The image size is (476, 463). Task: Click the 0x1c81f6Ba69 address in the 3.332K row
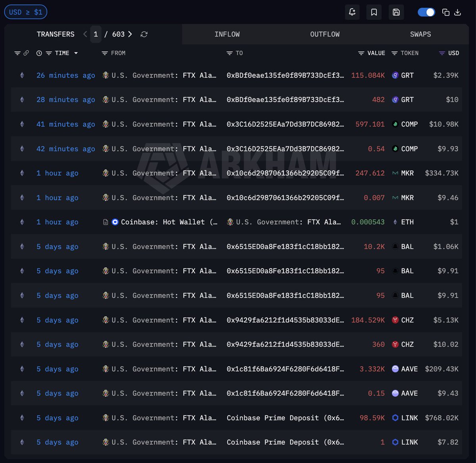pos(285,369)
